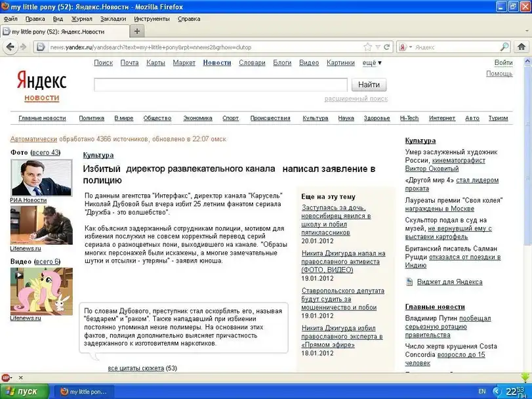Open the pony video thumbnail from Lifenews
This screenshot has height=399, width=532.
(31, 291)
